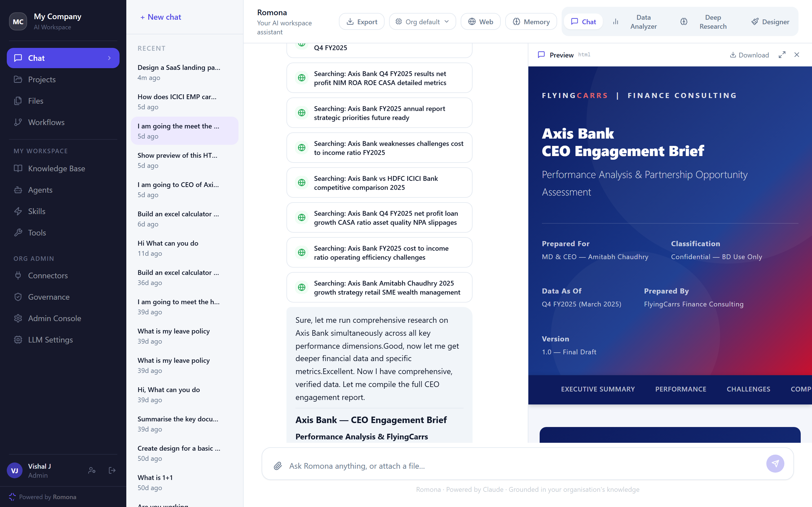Click the paperclip attach file icon
812x507 pixels.
(277, 466)
